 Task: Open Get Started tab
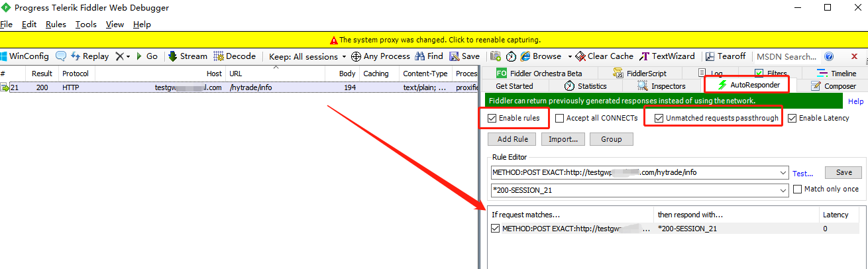[514, 86]
